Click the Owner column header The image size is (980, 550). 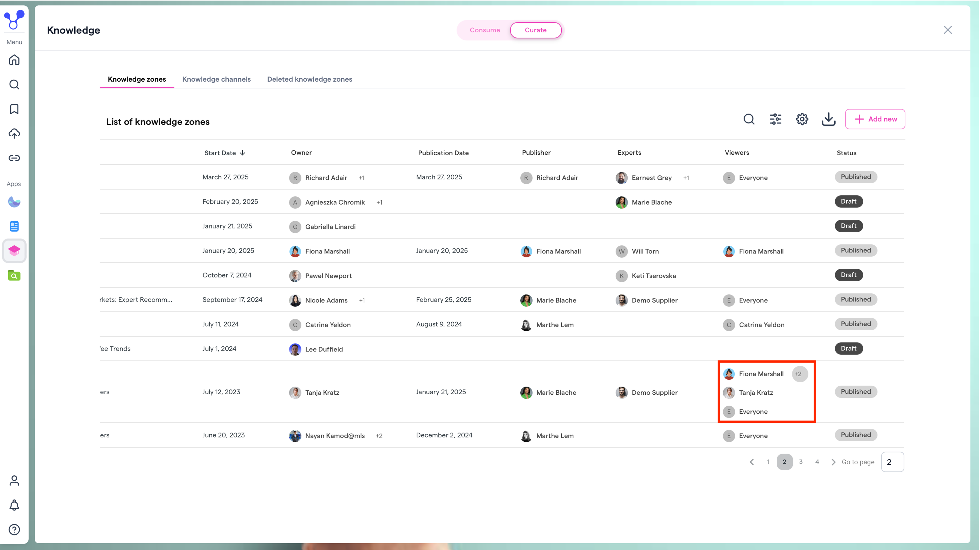tap(301, 153)
